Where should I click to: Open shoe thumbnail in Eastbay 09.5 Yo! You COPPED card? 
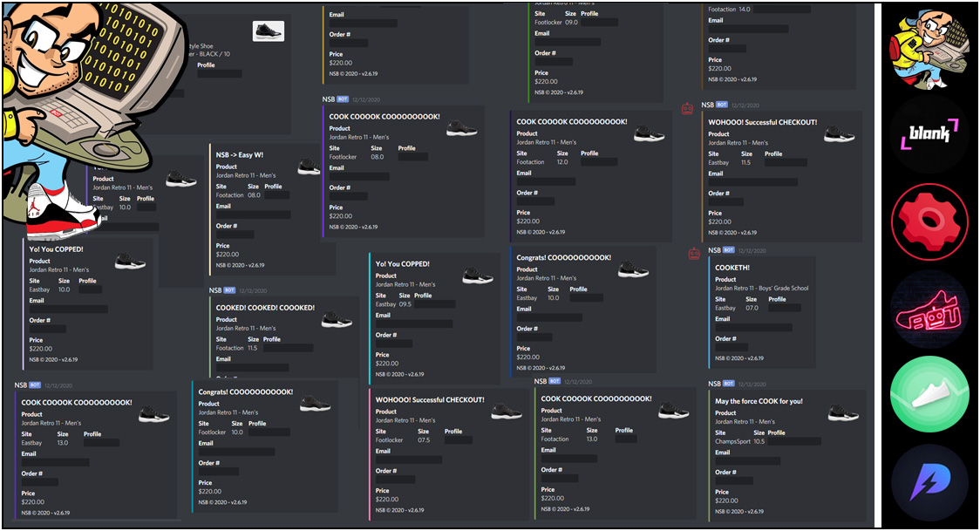pos(478,276)
